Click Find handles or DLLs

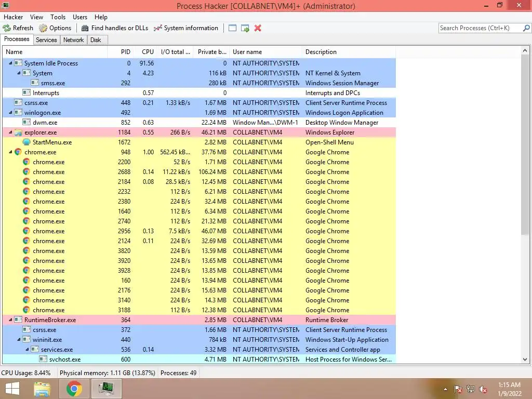click(115, 28)
